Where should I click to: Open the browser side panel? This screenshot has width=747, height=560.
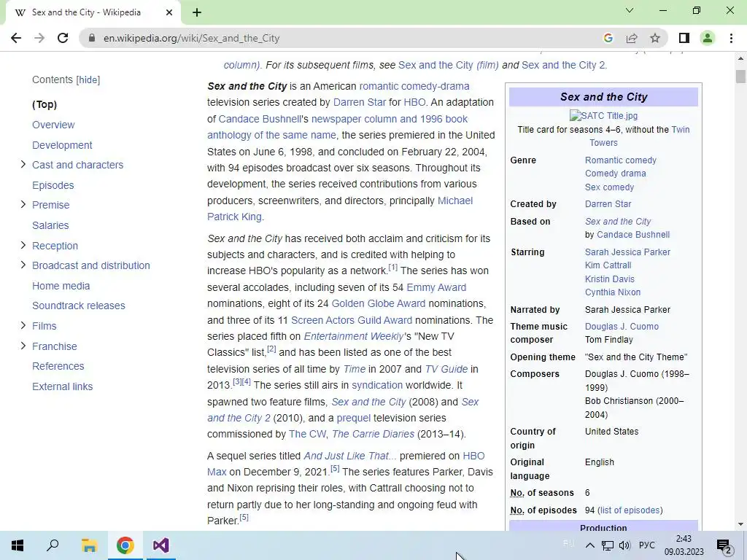684,38
